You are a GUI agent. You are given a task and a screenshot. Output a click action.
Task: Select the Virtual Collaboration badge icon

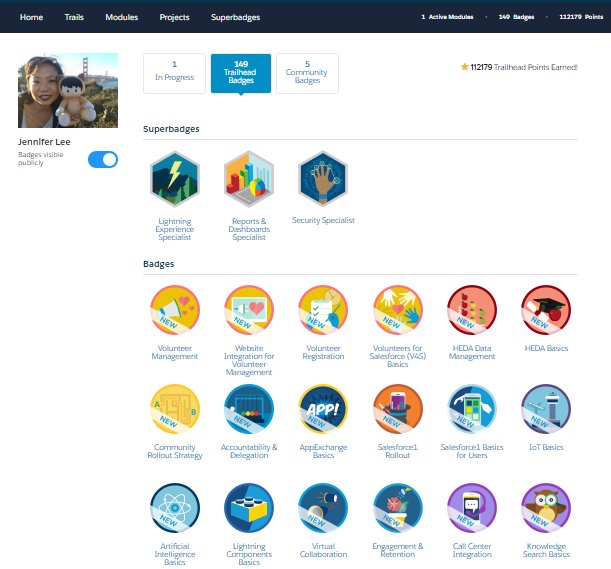323,508
